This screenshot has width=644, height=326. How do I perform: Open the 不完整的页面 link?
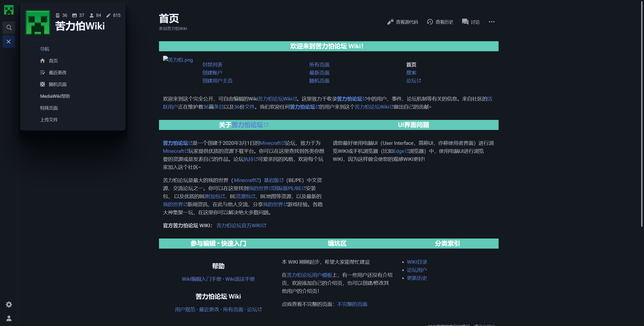click(352, 304)
